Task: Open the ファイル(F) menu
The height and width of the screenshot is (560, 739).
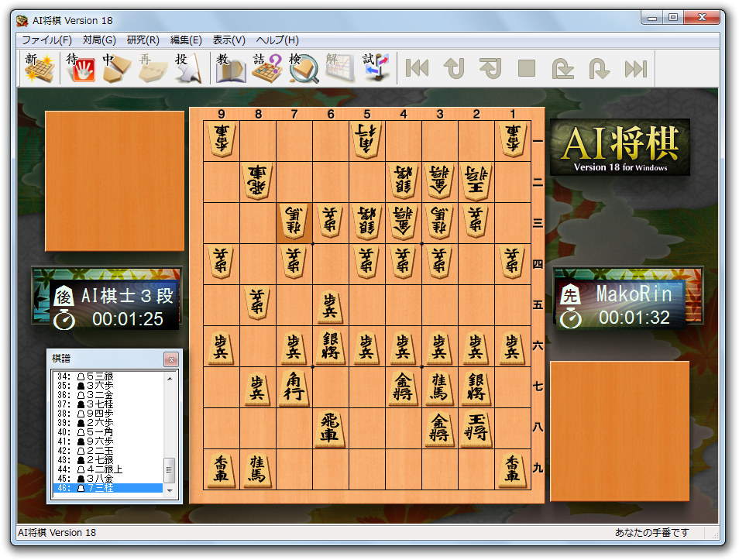Action: (x=46, y=40)
